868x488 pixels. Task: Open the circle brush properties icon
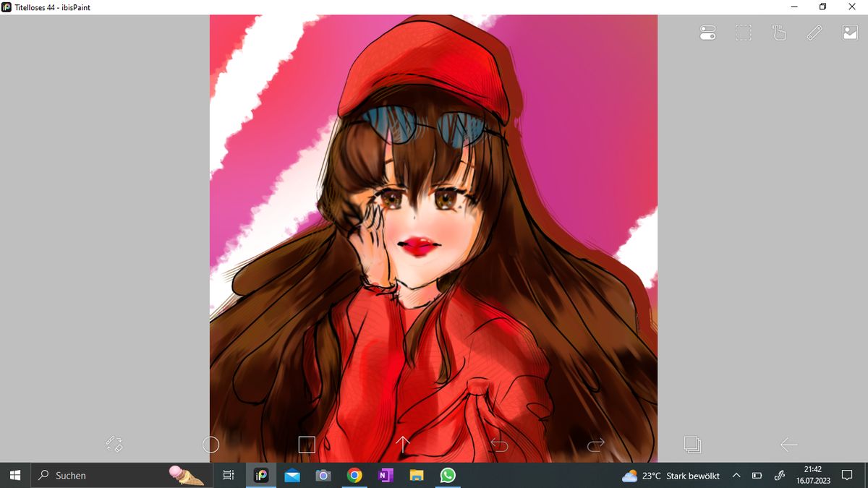coord(210,444)
